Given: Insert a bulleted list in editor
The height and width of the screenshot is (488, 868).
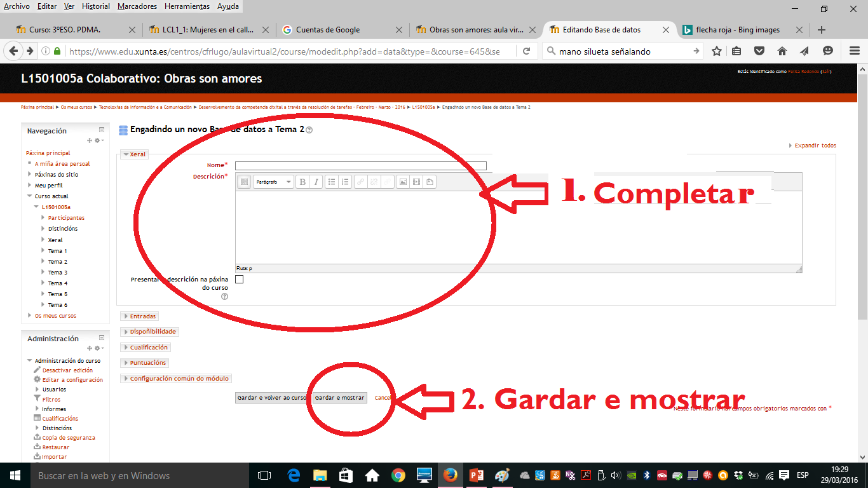Looking at the screenshot, I should (x=331, y=182).
